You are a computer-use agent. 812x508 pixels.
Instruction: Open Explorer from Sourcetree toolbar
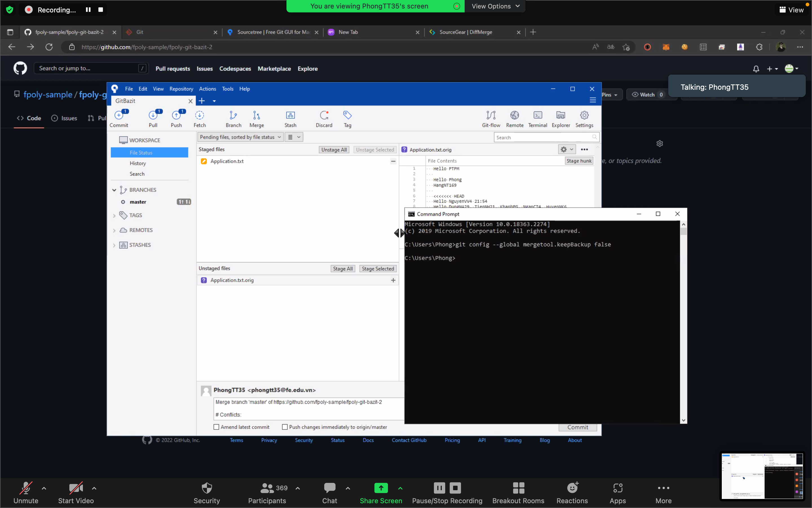561,119
